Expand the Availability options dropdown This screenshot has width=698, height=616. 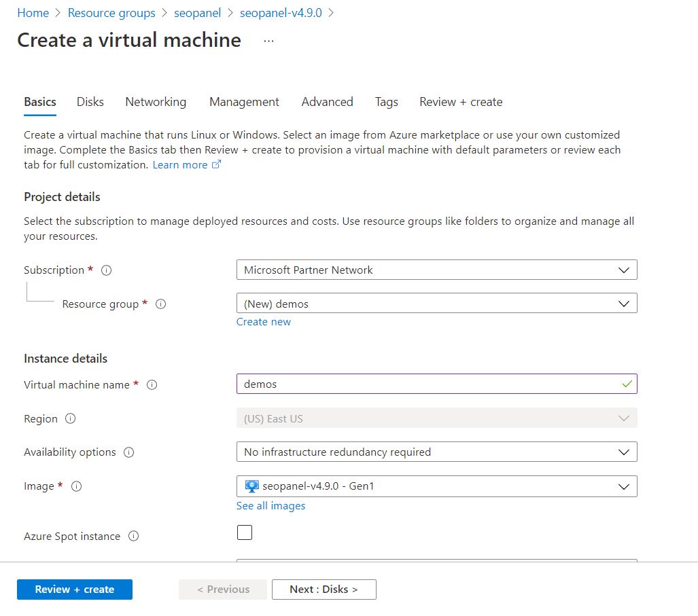click(x=436, y=452)
